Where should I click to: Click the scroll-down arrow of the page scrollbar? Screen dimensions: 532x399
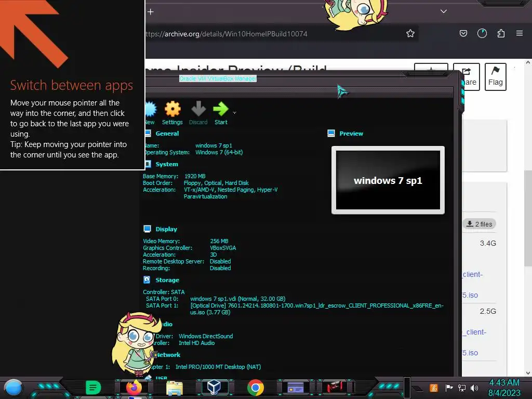point(528,373)
